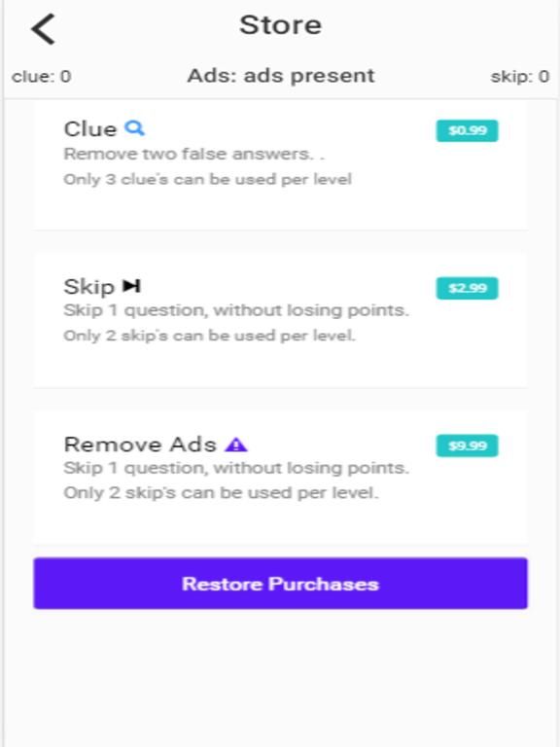
Task: Purchase Remove Ads for $9.99
Action: pos(467,445)
